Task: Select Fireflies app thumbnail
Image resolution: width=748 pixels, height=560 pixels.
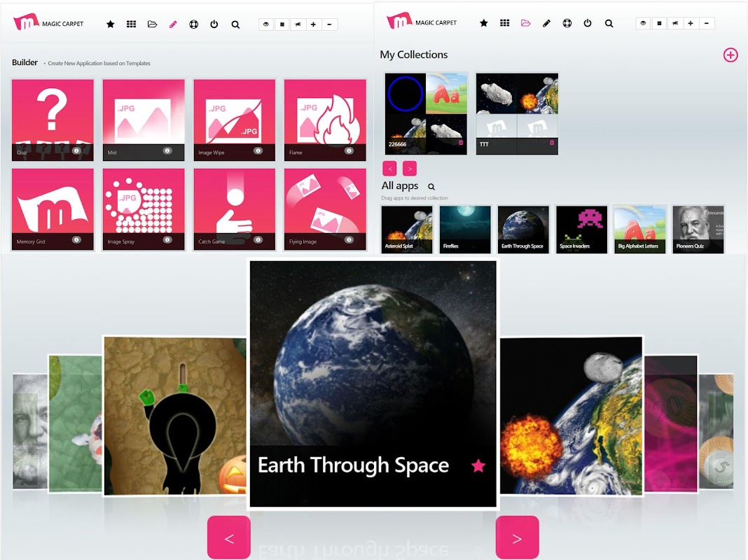Action: coord(464,229)
